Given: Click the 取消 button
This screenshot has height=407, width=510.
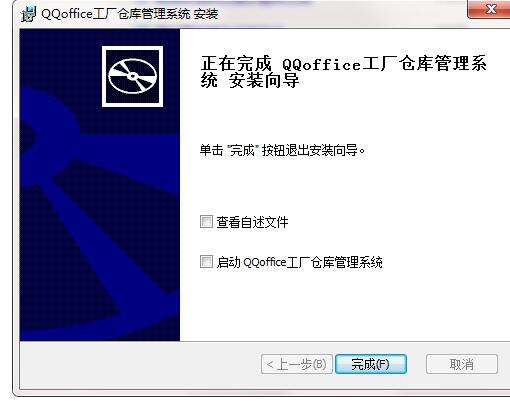Looking at the screenshot, I should click(x=462, y=364).
